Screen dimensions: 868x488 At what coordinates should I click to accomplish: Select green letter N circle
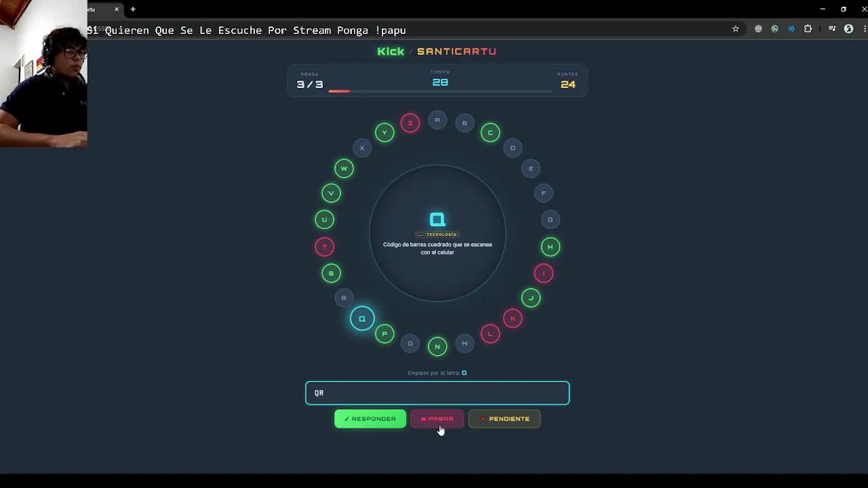point(437,346)
